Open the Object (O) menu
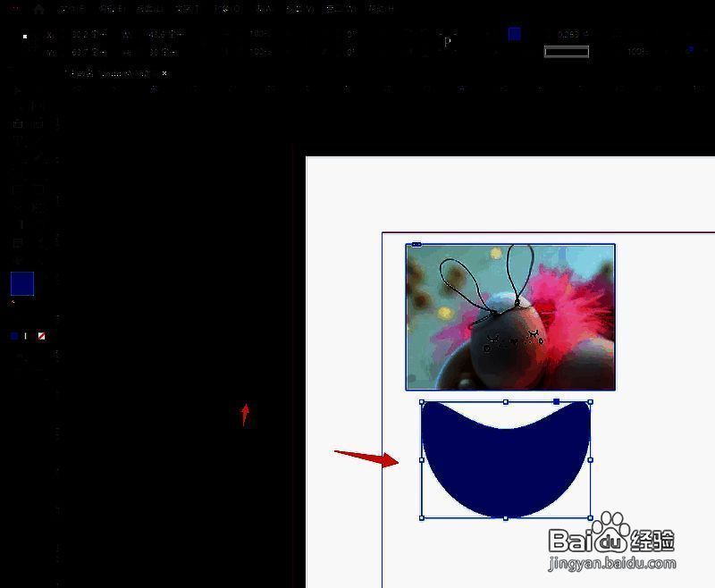Screen dimensions: 715x588 (227, 9)
